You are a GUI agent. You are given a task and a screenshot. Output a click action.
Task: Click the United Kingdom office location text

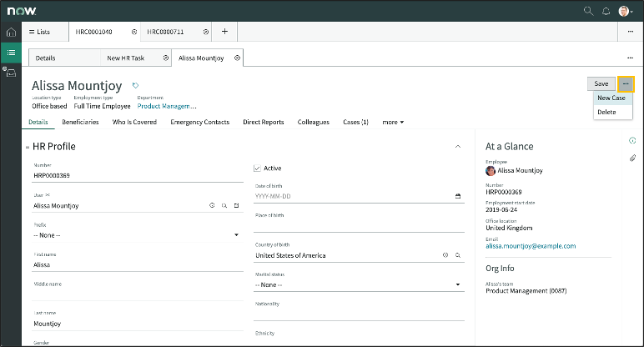pyautogui.click(x=509, y=228)
